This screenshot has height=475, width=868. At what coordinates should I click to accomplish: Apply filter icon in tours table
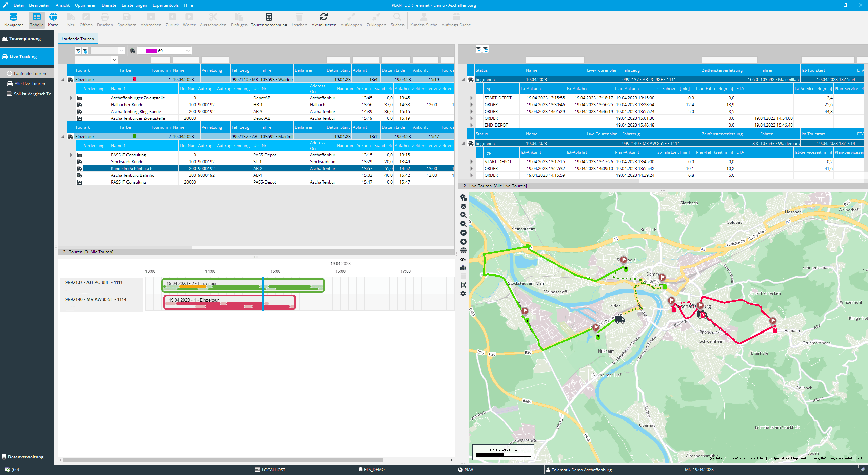pos(78,51)
